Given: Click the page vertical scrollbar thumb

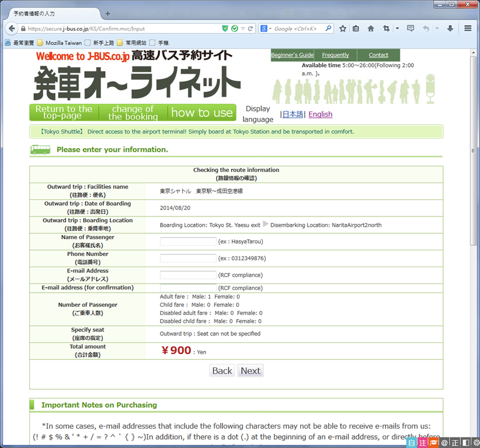Looking at the screenshot, I should 473,150.
